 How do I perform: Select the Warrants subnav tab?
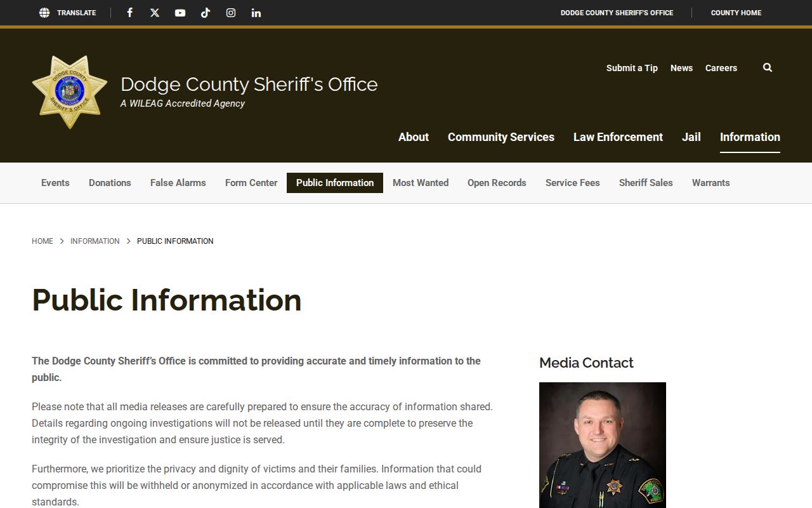coord(710,182)
